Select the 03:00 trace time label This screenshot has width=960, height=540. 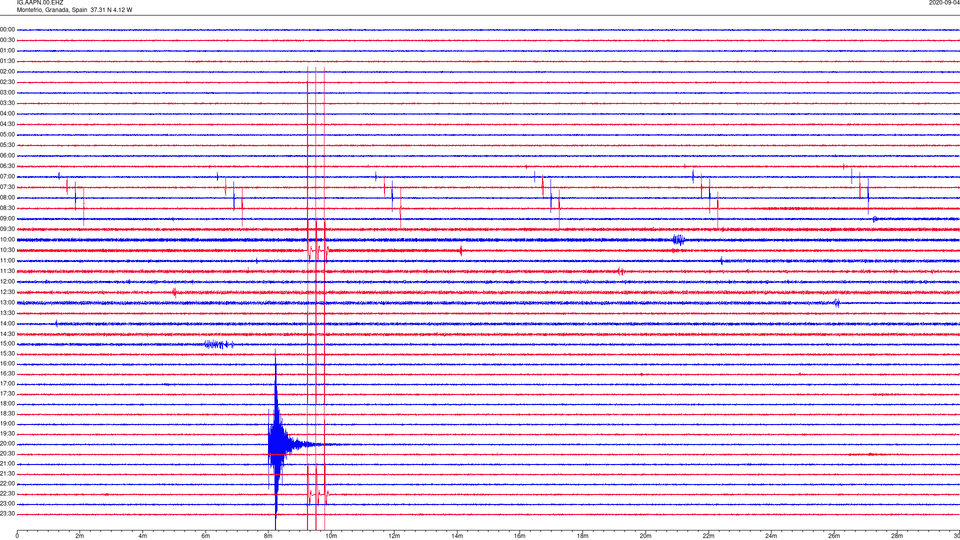(7, 92)
